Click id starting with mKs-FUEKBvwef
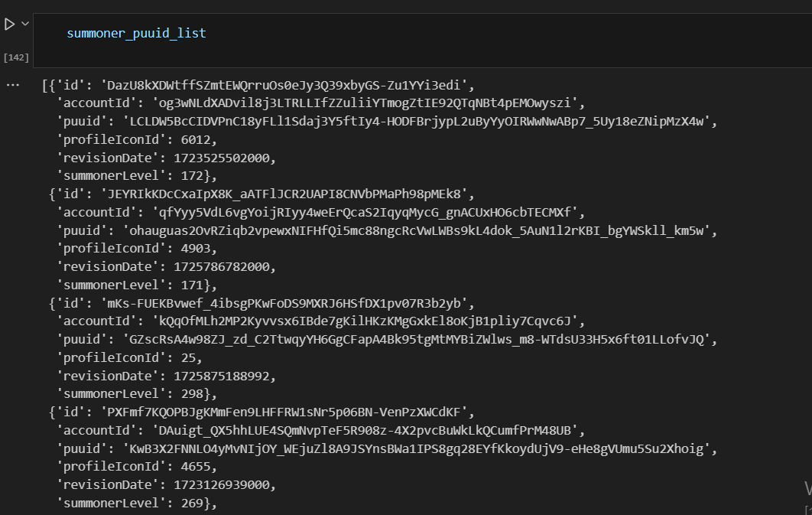 tap(284, 303)
